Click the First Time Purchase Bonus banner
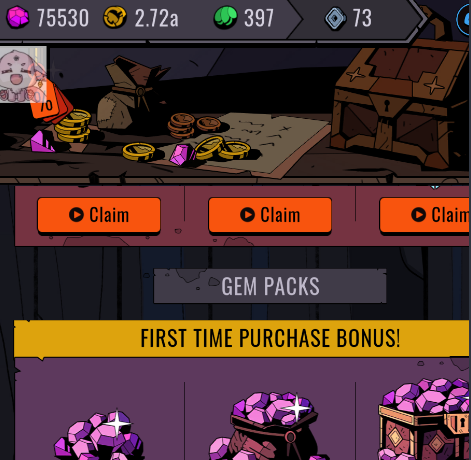Screen dimensions: 471x460 (x=242, y=338)
